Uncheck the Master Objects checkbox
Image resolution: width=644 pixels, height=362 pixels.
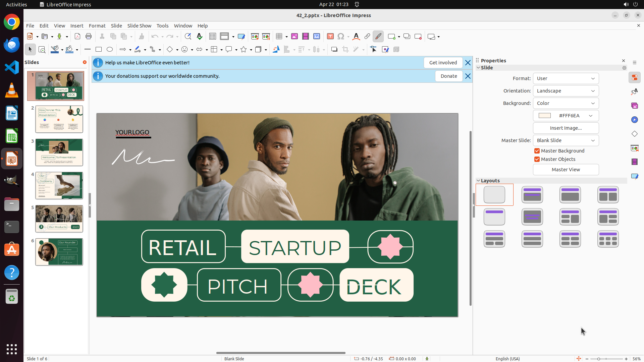537,159
